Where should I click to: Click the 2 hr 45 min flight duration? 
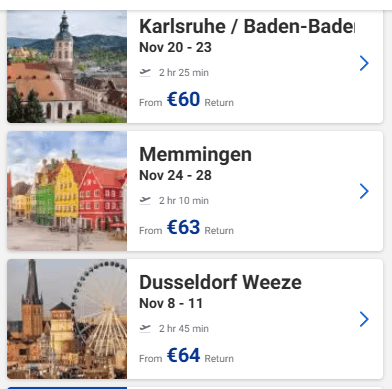184,328
